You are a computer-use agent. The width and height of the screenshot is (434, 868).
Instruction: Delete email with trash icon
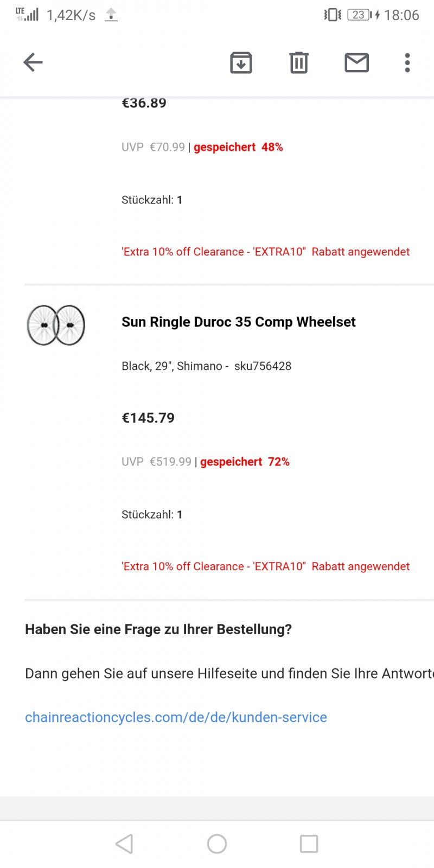point(298,62)
